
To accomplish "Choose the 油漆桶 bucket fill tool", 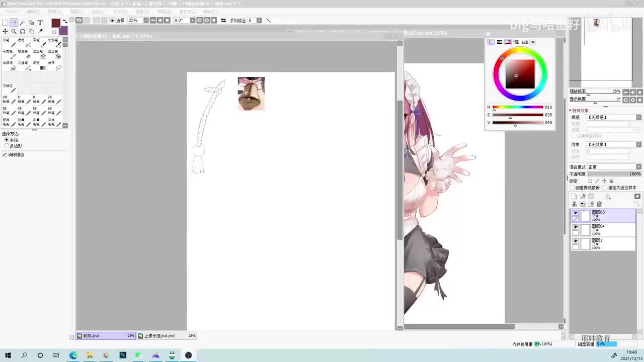I will tap(9, 65).
